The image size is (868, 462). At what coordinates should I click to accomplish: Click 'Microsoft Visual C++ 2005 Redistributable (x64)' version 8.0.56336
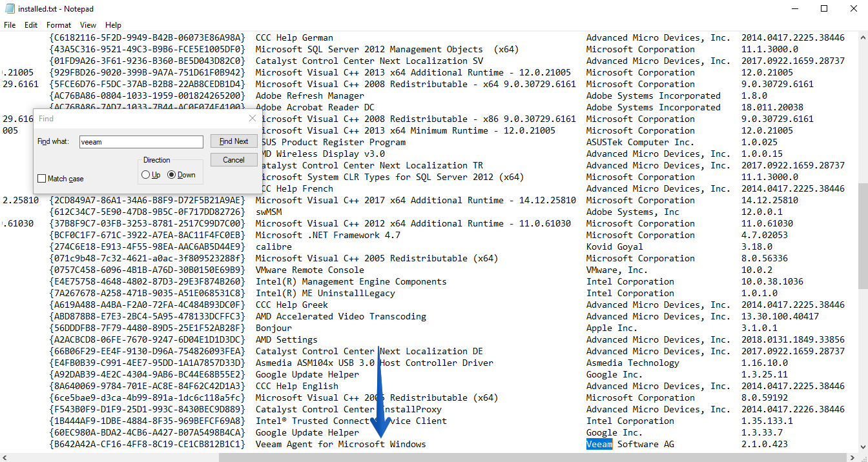(x=377, y=258)
